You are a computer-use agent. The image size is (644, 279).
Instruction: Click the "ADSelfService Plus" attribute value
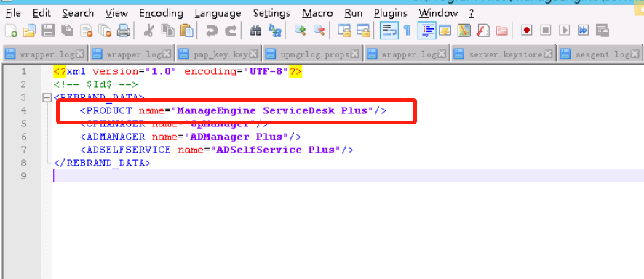[x=276, y=150]
